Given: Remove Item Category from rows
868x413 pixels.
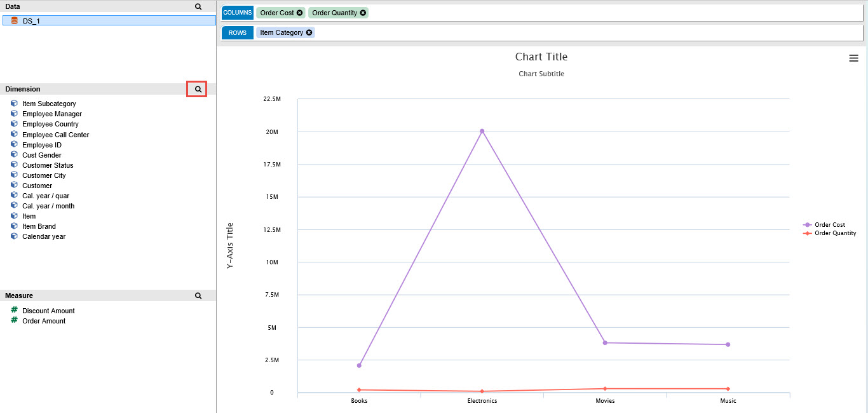Looking at the screenshot, I should tap(309, 32).
